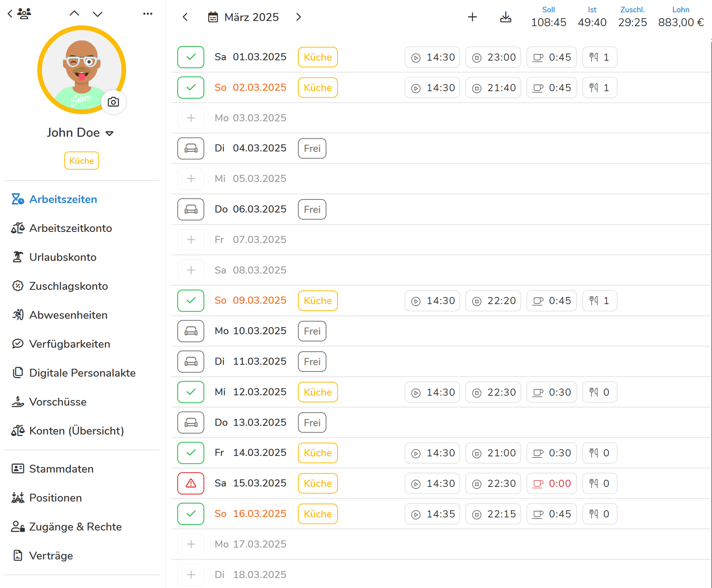Open Stammdaten in the sidebar
The image size is (712, 588).
pyautogui.click(x=52, y=469)
